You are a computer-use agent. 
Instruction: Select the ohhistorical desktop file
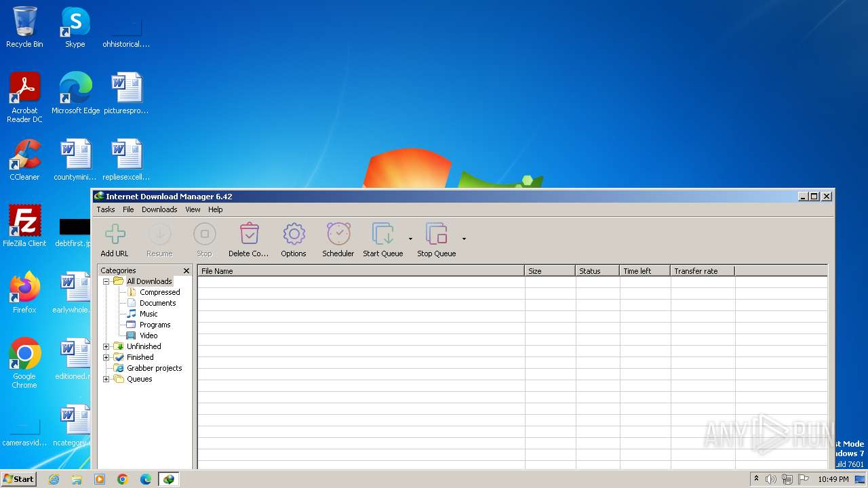[126, 32]
